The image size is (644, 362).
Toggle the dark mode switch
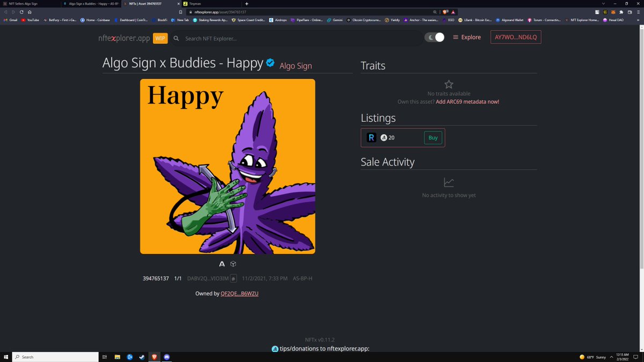(434, 37)
